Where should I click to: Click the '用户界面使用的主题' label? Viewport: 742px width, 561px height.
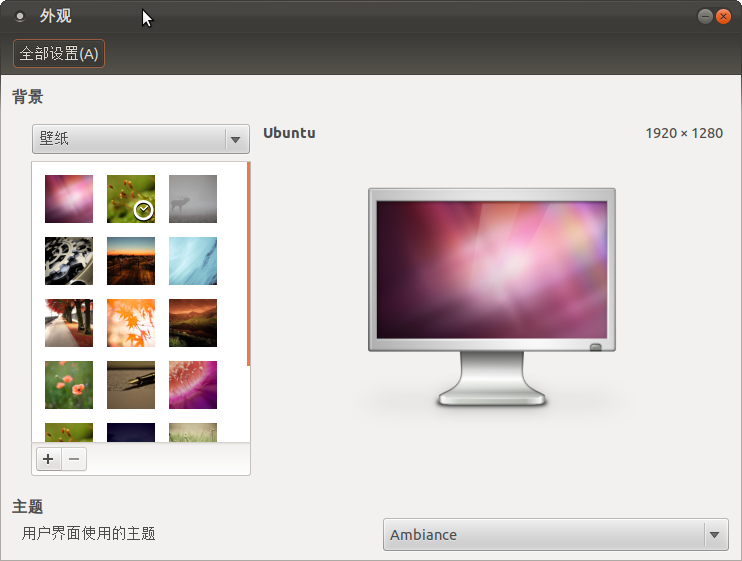[88, 534]
